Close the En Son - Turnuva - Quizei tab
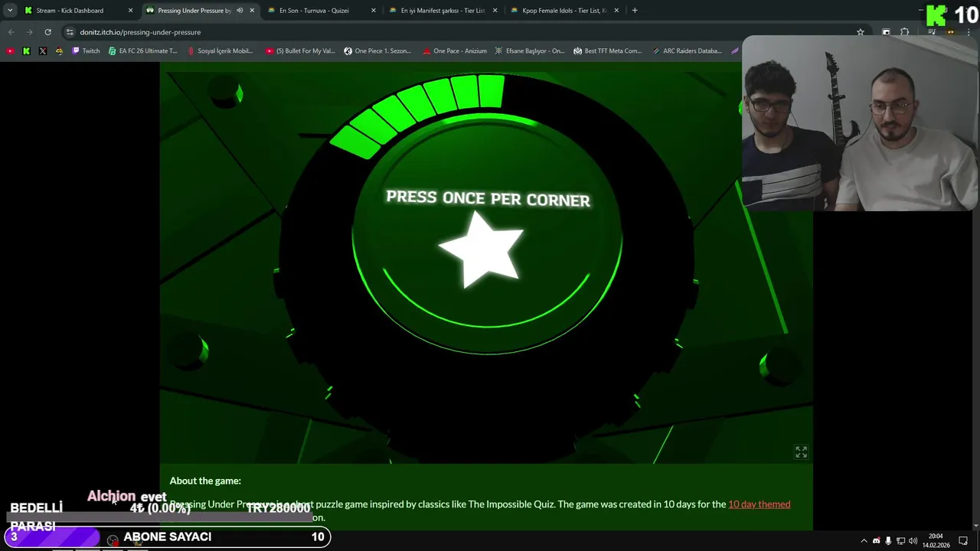The image size is (980, 551). pyautogui.click(x=374, y=11)
